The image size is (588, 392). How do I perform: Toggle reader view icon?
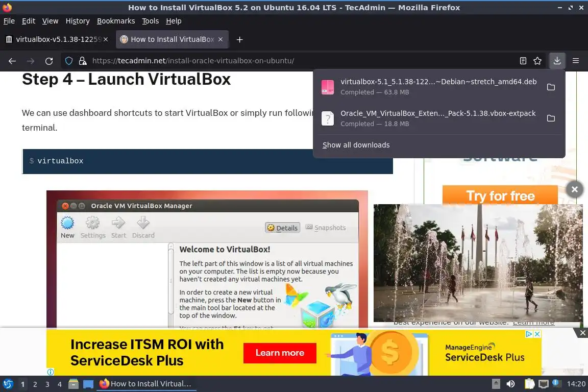(523, 61)
